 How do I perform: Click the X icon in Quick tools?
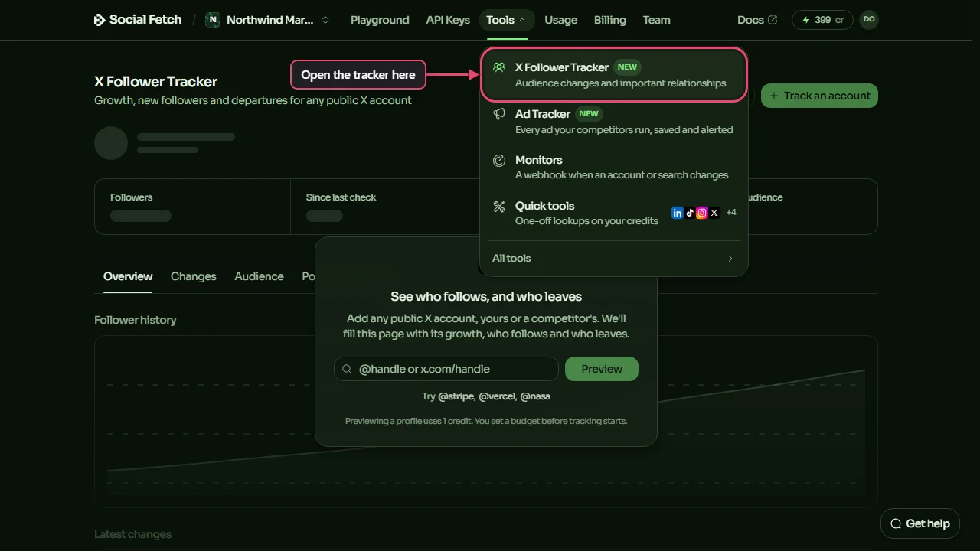point(714,213)
